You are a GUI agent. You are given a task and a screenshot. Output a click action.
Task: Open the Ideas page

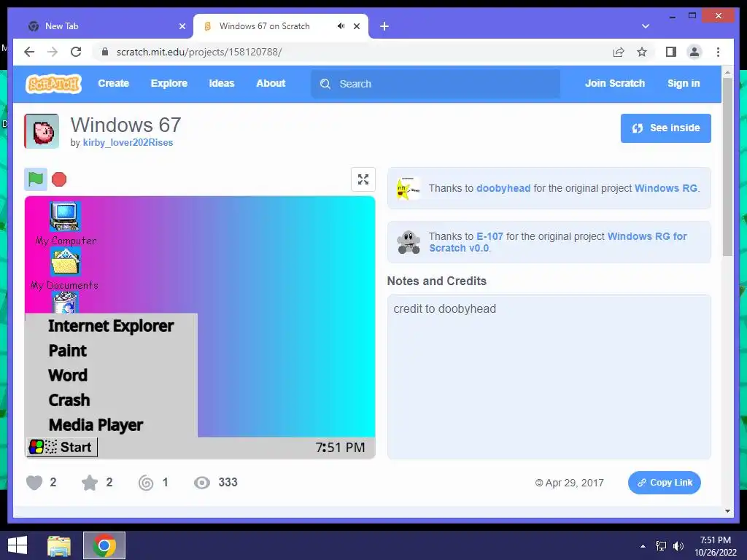[222, 83]
